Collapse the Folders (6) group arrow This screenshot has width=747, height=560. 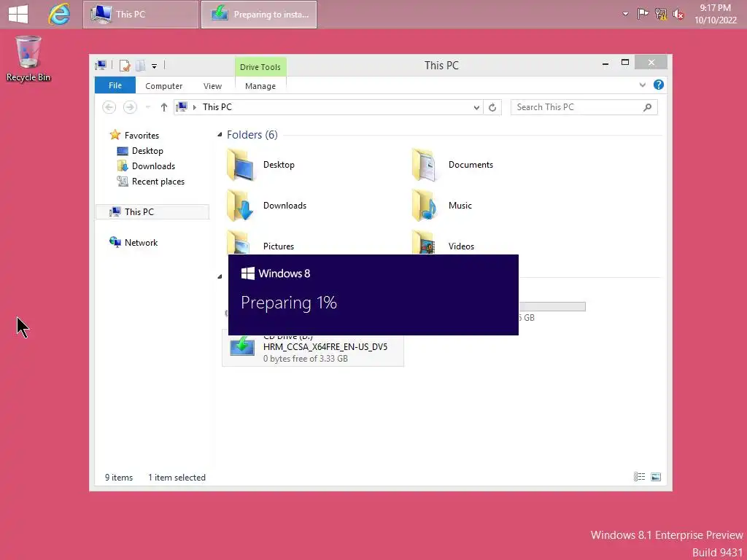coord(220,135)
